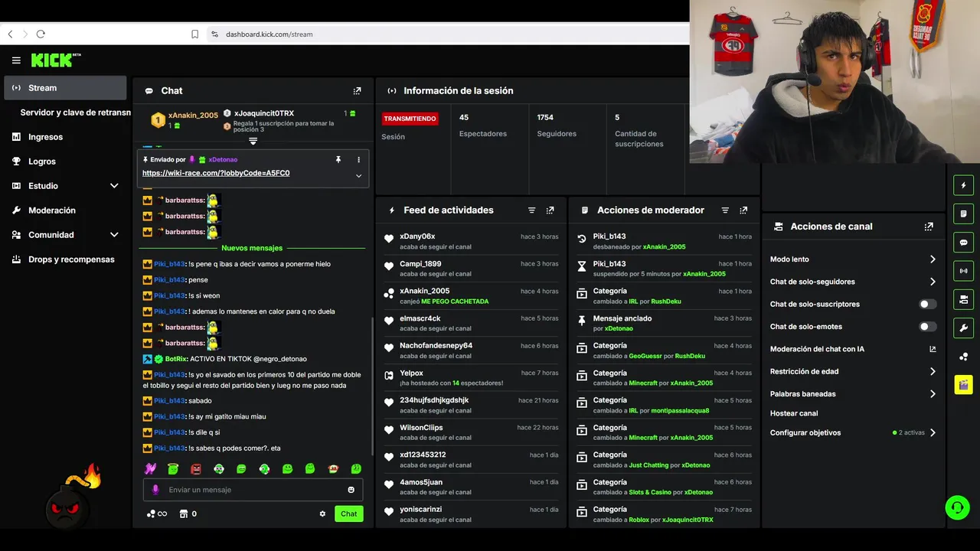Image resolution: width=980 pixels, height=551 pixels.
Task: Pop out the Acciones de moderador panel
Action: click(x=743, y=210)
